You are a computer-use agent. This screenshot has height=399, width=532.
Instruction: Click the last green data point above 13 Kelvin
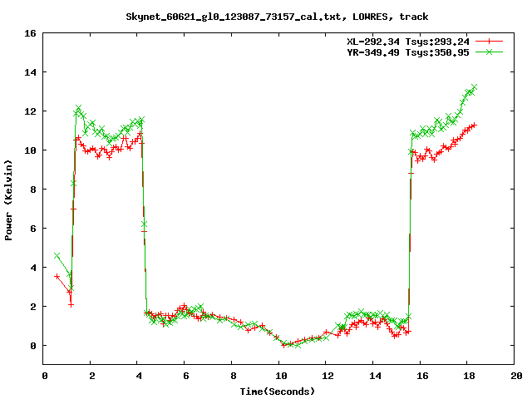coord(474,87)
